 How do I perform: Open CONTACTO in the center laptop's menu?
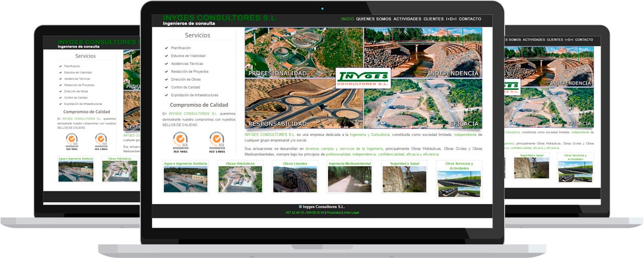point(470,19)
